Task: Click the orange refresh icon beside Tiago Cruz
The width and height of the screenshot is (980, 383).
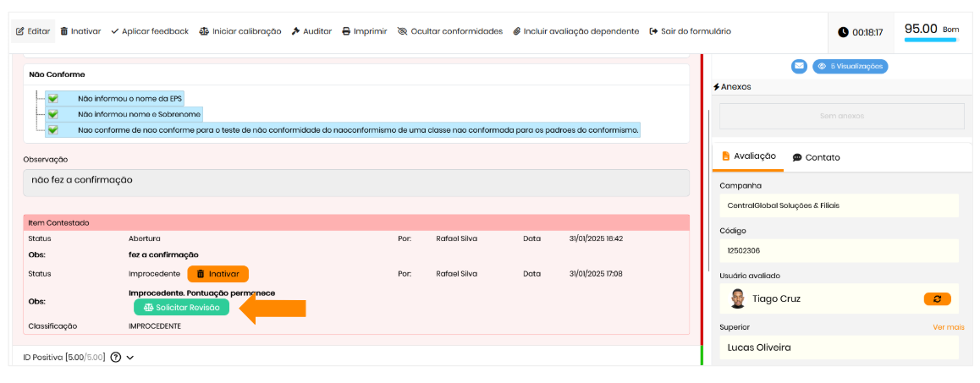Action: tap(937, 298)
